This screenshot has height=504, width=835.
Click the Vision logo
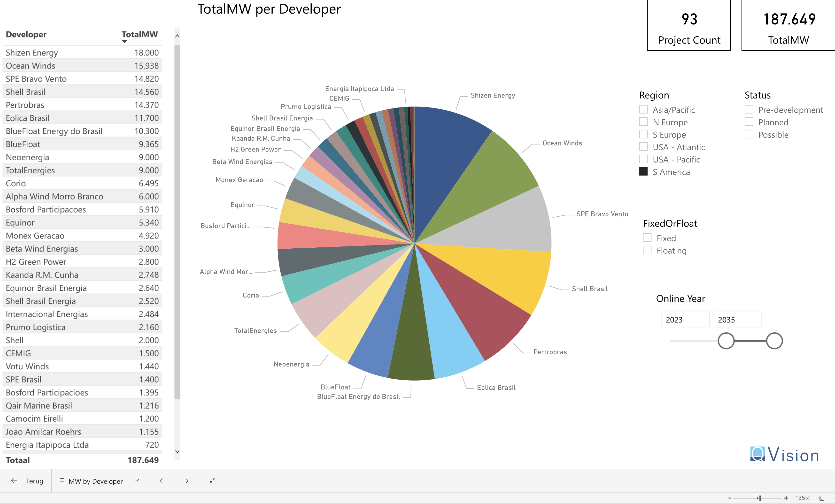(784, 454)
